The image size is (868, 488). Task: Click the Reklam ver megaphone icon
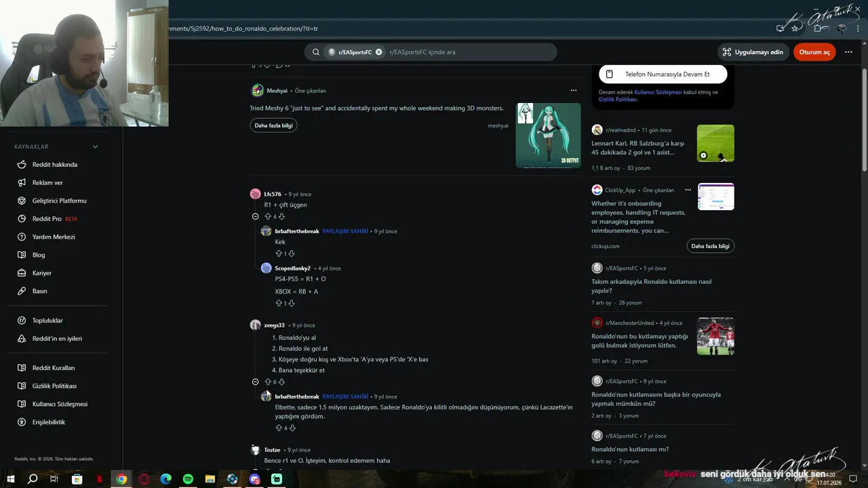[x=21, y=183]
